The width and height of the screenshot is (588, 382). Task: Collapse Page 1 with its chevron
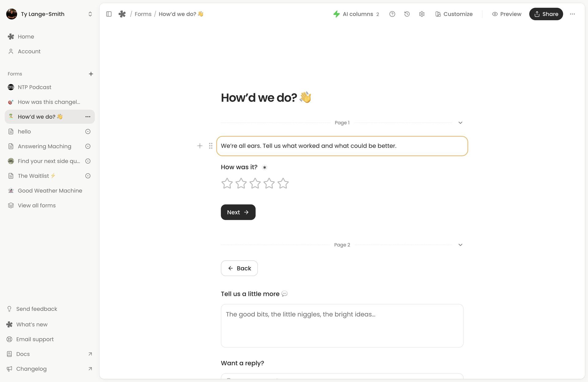pos(460,123)
